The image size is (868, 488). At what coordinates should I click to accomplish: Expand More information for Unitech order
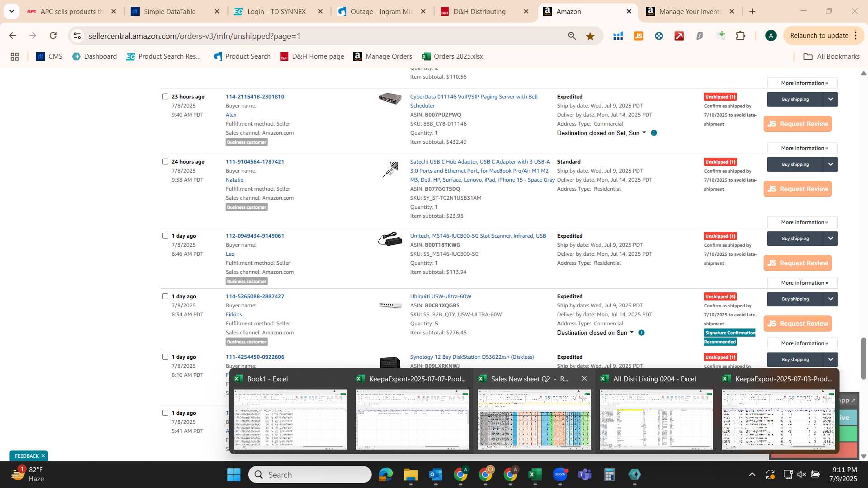pos(802,283)
